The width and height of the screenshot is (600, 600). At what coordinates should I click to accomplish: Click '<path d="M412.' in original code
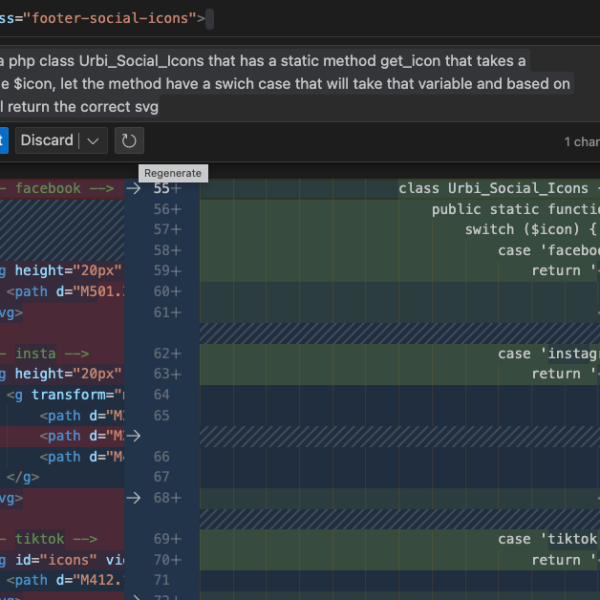(65, 580)
